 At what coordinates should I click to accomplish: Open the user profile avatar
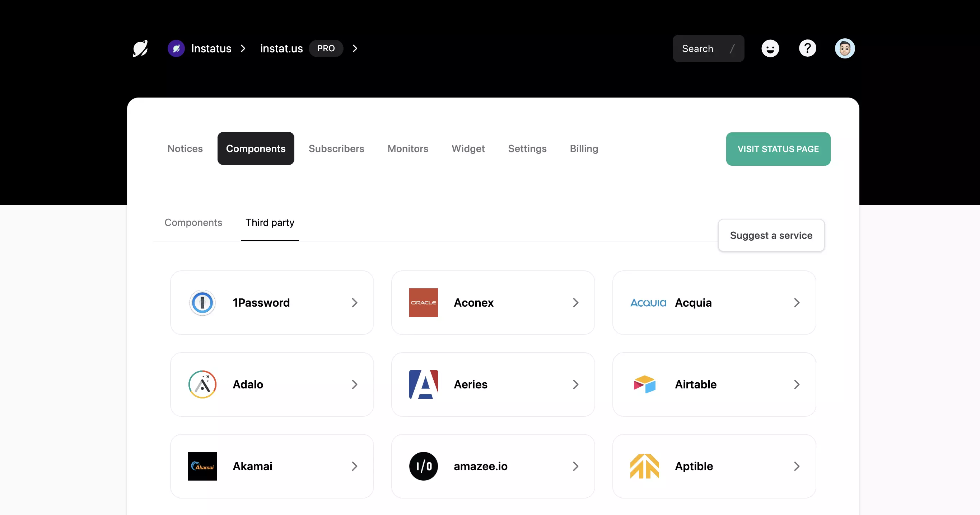coord(845,49)
